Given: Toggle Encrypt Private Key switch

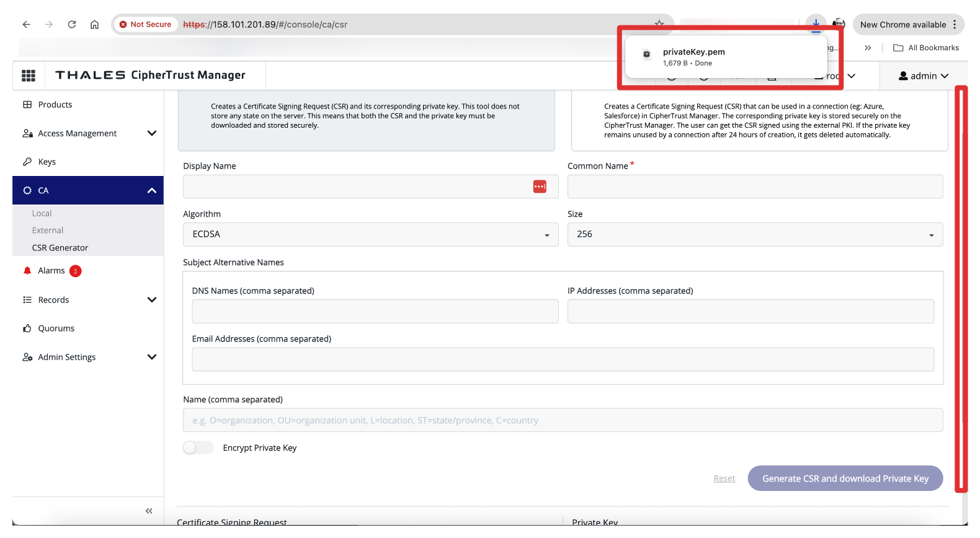Looking at the screenshot, I should [198, 448].
